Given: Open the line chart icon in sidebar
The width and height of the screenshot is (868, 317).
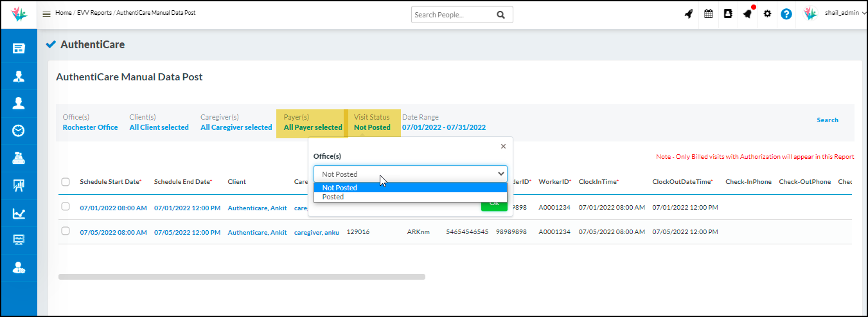Looking at the screenshot, I should tap(19, 213).
